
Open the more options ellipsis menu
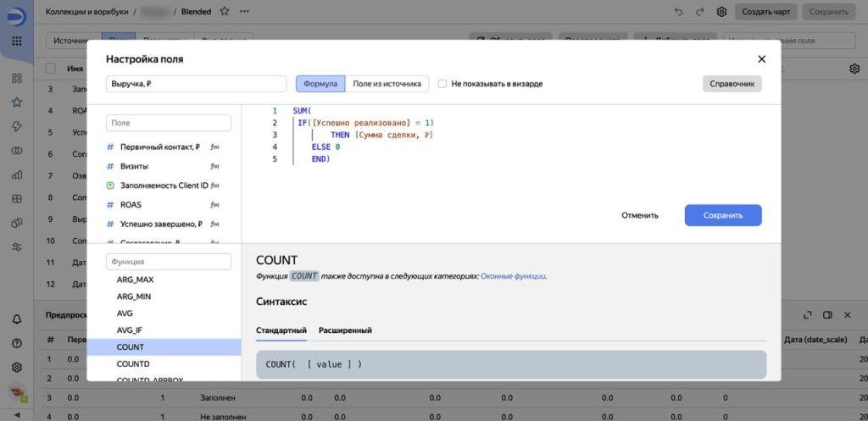(x=244, y=11)
